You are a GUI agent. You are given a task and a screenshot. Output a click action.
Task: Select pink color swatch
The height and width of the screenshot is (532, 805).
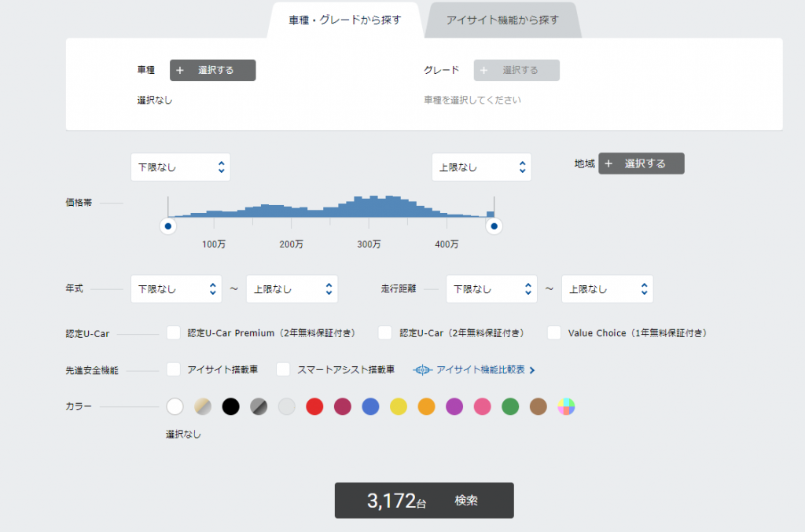tap(483, 407)
